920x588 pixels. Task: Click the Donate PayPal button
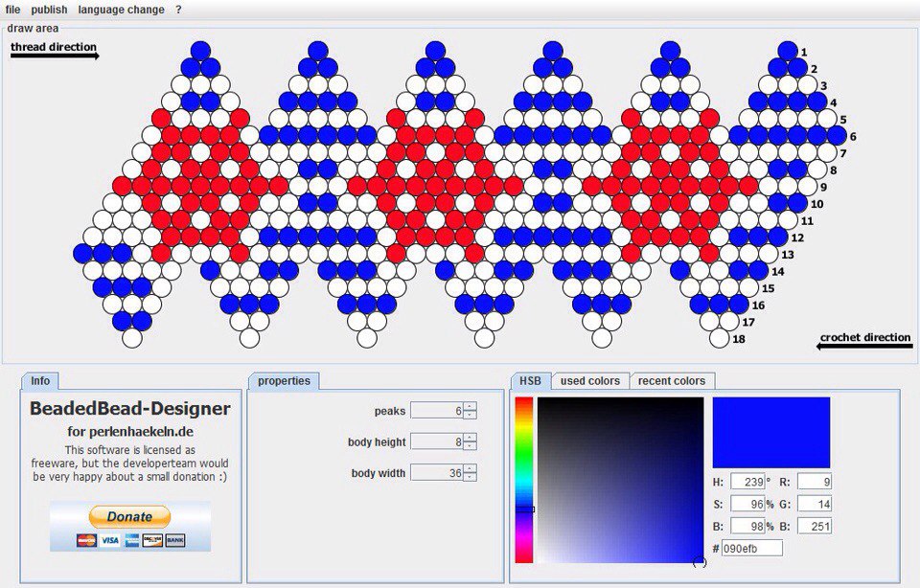(x=129, y=517)
